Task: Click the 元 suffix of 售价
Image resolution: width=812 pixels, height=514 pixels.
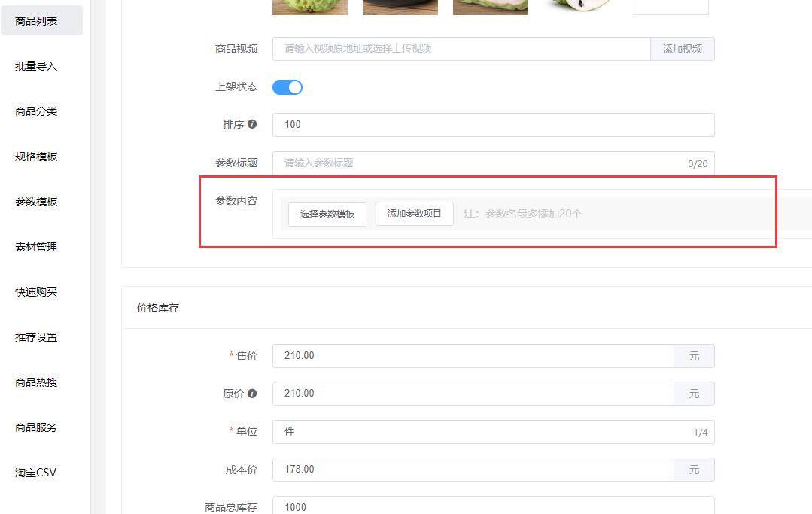Action: 694,356
